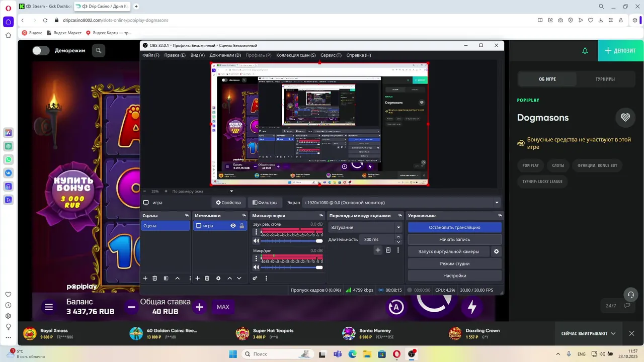Open audio mixer three-dot menu at bottom

(266, 278)
